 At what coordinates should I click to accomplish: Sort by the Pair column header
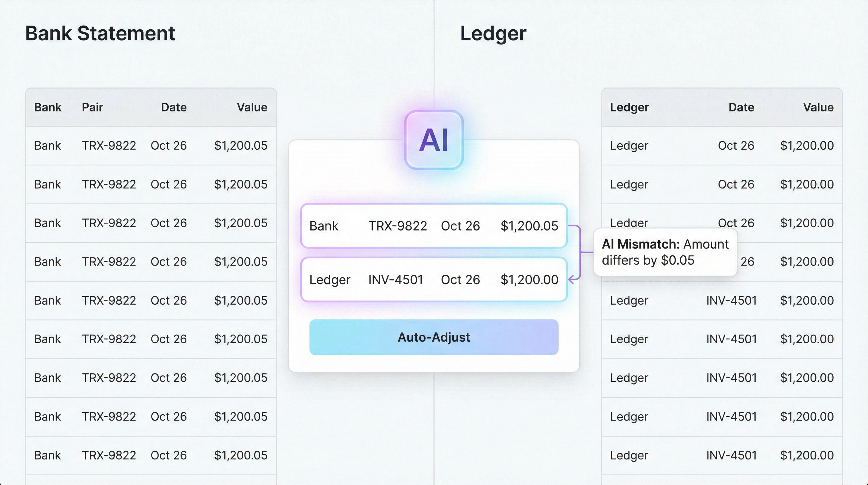coord(92,107)
